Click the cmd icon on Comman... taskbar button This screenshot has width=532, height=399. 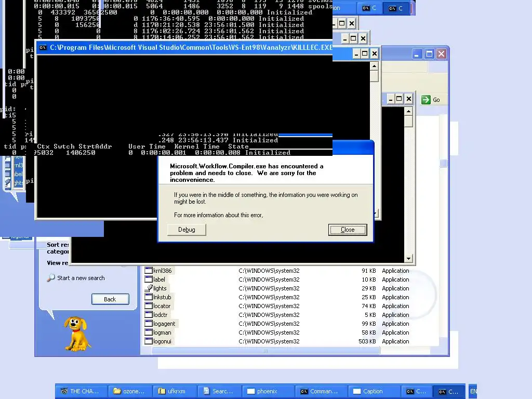304,391
